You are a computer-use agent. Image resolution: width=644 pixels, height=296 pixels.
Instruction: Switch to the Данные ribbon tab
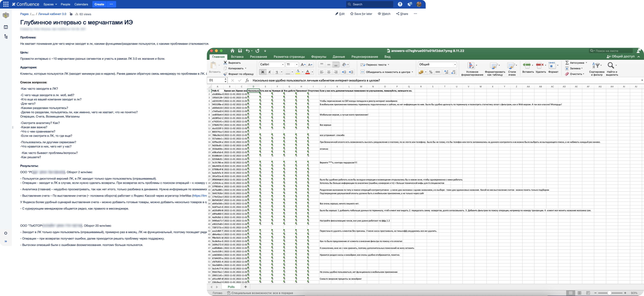pos(339,57)
